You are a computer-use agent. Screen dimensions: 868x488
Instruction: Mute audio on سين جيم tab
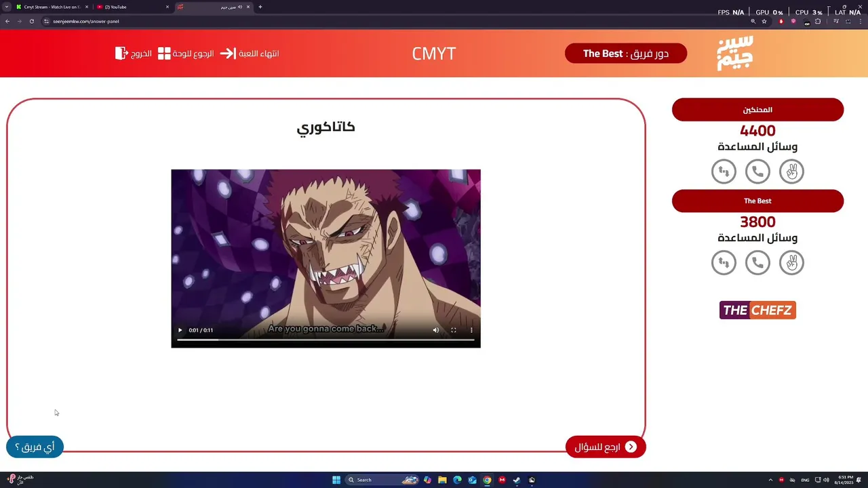tap(239, 7)
